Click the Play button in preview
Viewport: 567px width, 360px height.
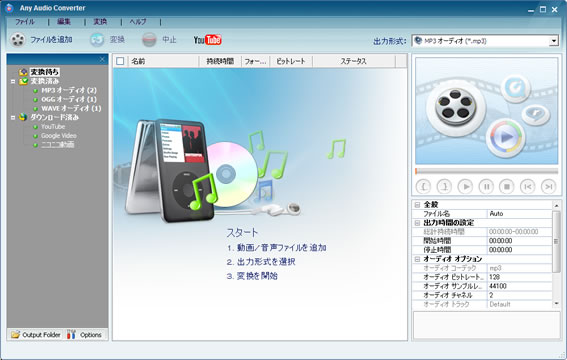point(465,187)
